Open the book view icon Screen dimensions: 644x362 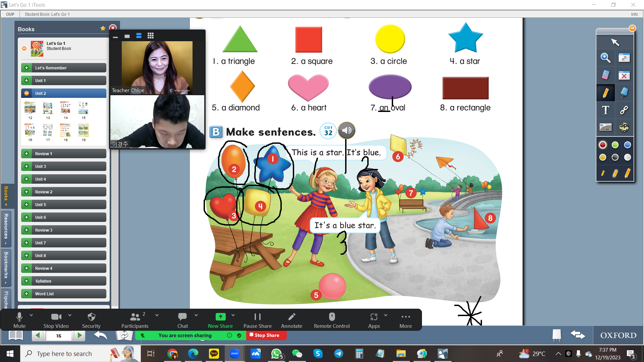[x=15, y=335]
